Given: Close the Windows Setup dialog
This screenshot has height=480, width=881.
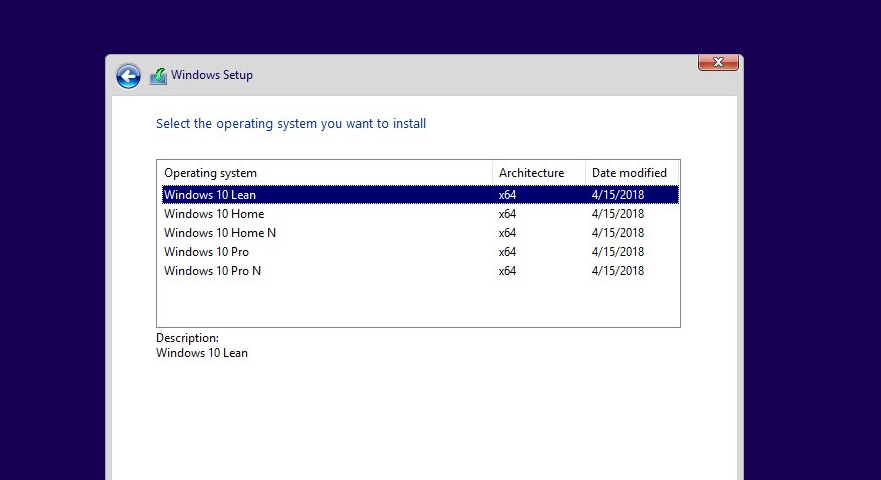Looking at the screenshot, I should [717, 63].
